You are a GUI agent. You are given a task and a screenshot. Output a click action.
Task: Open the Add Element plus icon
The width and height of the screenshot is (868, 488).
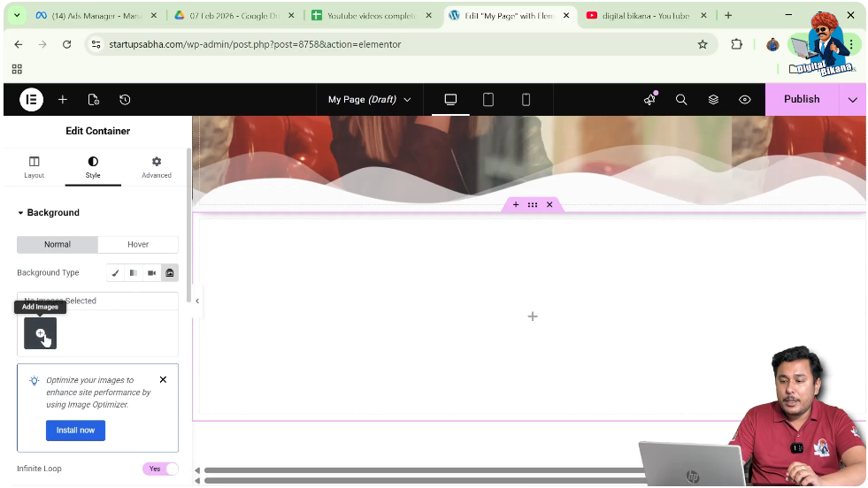63,100
